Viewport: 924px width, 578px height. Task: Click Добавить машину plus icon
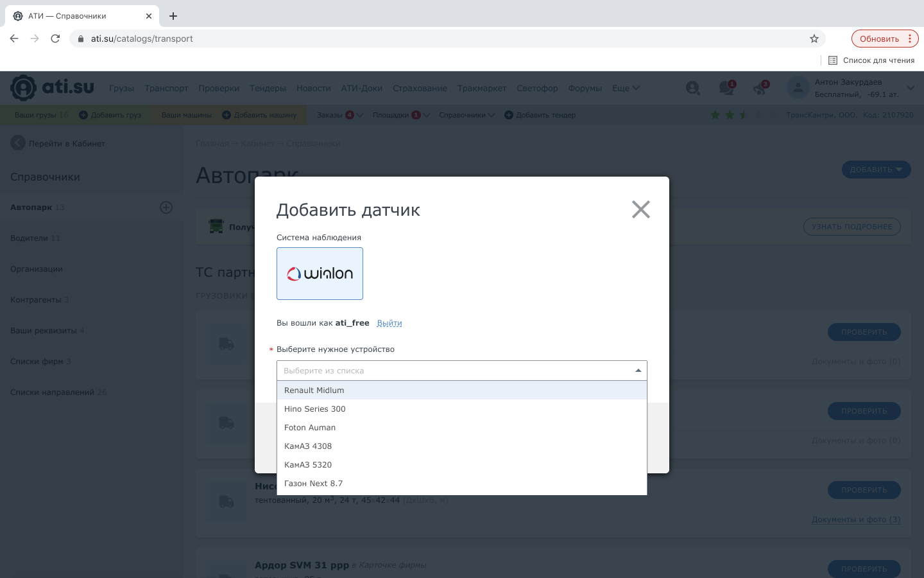(227, 115)
